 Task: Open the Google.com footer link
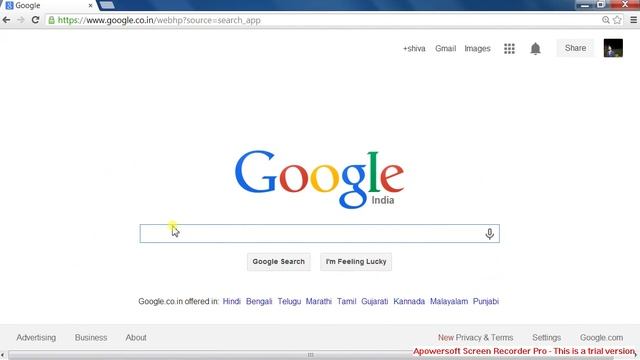click(601, 338)
